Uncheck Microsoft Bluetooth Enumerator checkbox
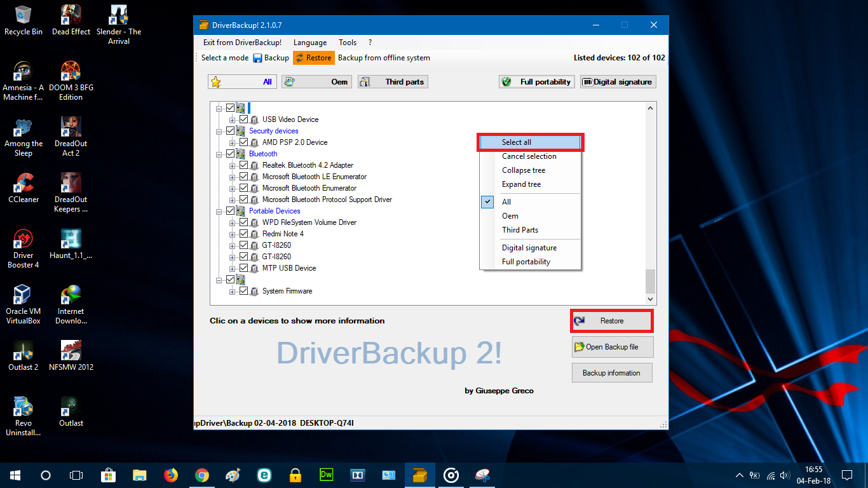 coord(243,188)
